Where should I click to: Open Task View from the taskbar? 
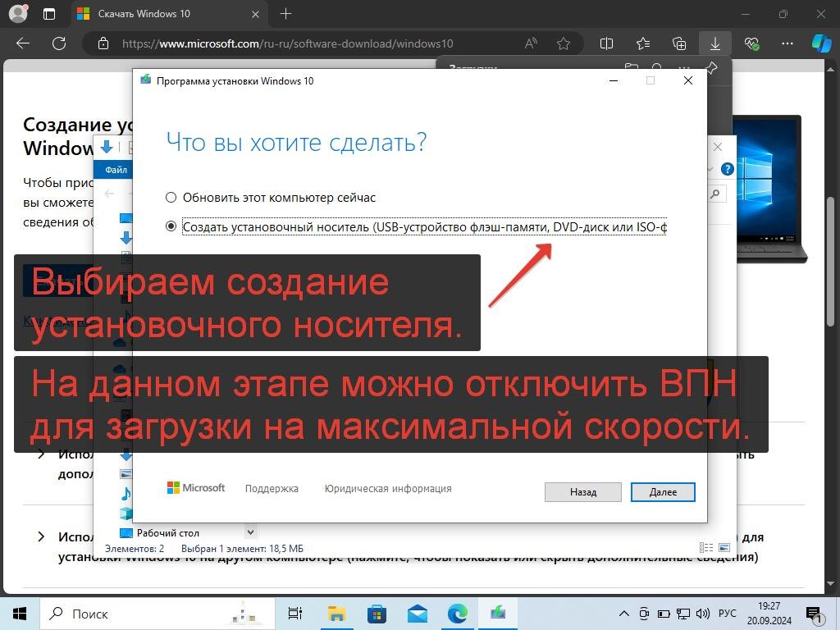click(x=295, y=614)
